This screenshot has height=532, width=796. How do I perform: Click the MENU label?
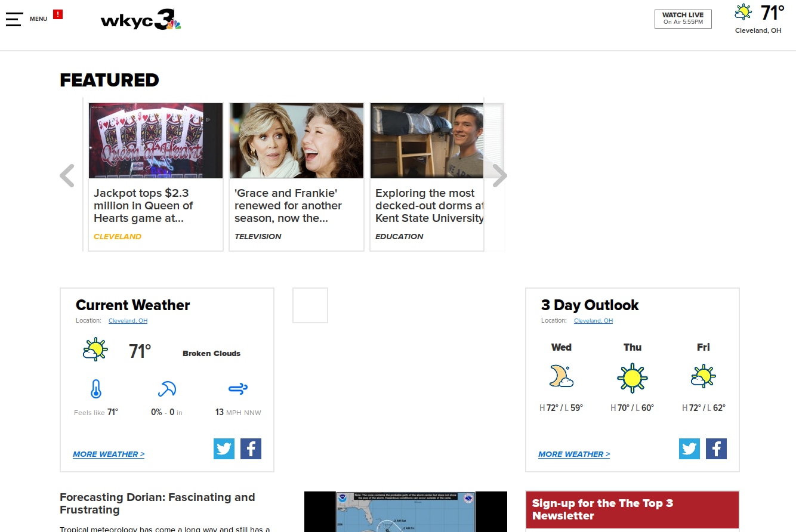point(39,19)
